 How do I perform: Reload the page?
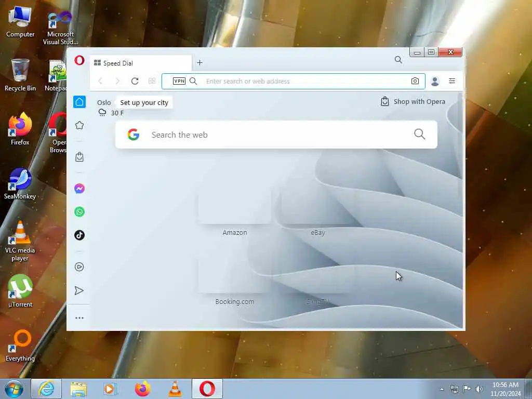click(x=135, y=81)
